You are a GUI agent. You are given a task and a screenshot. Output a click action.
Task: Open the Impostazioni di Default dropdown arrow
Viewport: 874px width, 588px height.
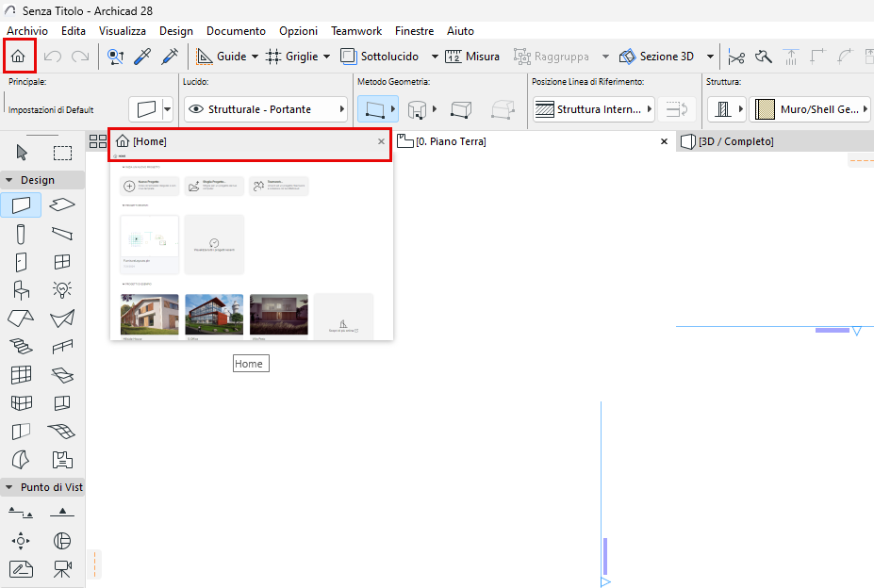click(x=167, y=109)
